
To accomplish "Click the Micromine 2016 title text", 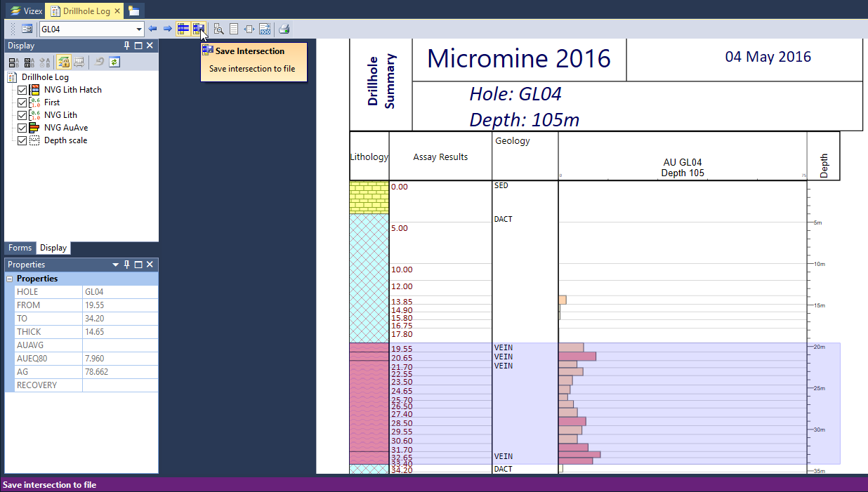I will tap(519, 59).
